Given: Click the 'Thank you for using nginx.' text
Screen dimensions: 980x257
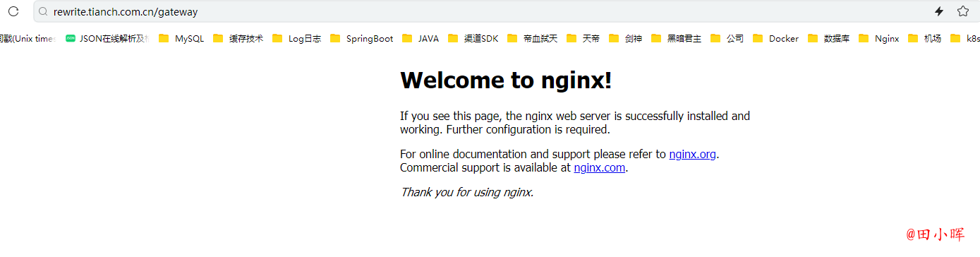Looking at the screenshot, I should pyautogui.click(x=466, y=192).
